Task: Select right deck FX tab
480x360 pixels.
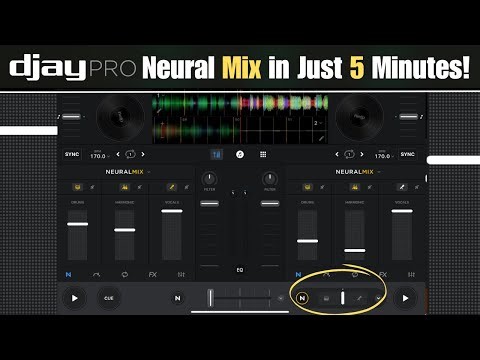Action: (383, 275)
